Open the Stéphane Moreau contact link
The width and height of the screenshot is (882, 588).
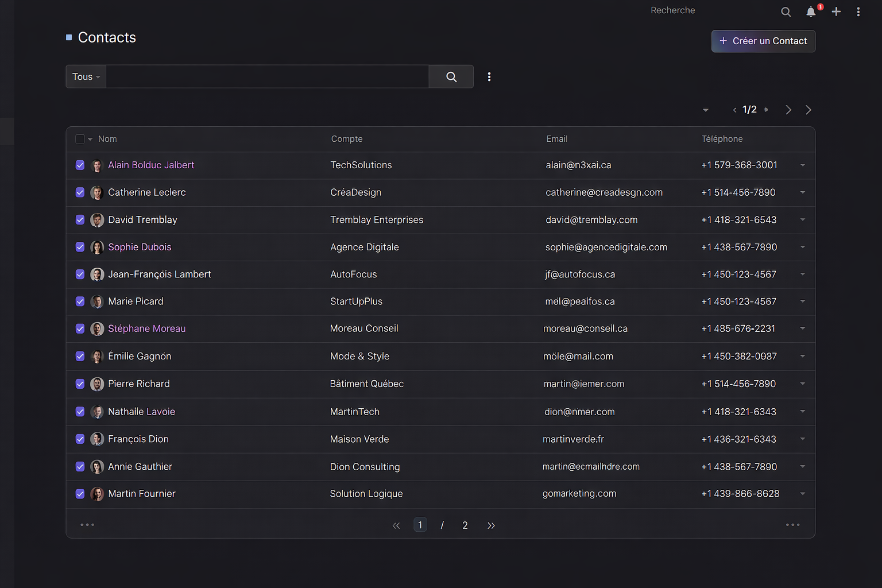click(x=146, y=329)
